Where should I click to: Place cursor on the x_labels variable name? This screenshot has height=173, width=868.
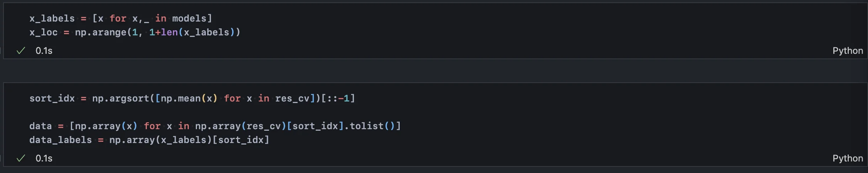point(52,18)
